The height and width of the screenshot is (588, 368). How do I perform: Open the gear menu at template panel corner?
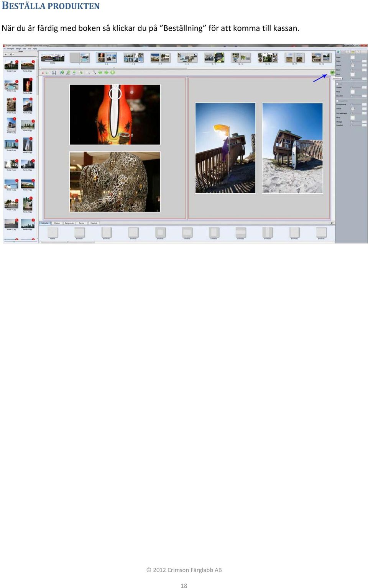332,223
